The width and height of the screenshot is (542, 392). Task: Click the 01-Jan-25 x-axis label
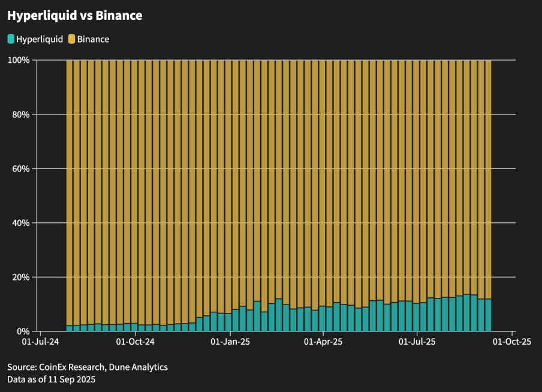(x=230, y=342)
